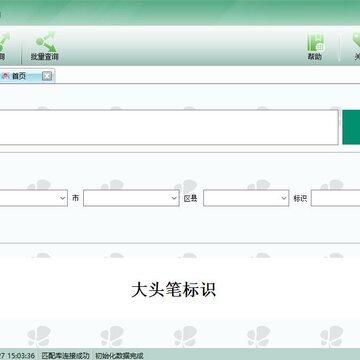Open the 批量查询 batch query tool
Viewport: 360px width, 360px height.
click(45, 46)
